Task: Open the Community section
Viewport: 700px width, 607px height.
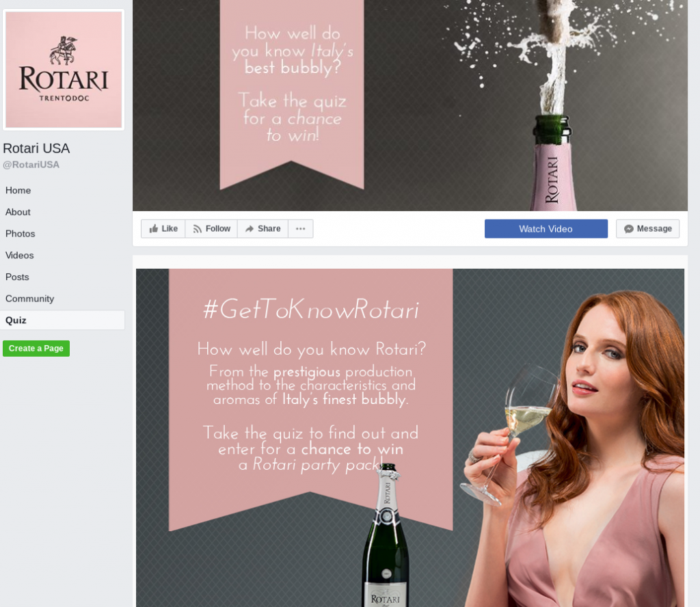Action: tap(29, 298)
